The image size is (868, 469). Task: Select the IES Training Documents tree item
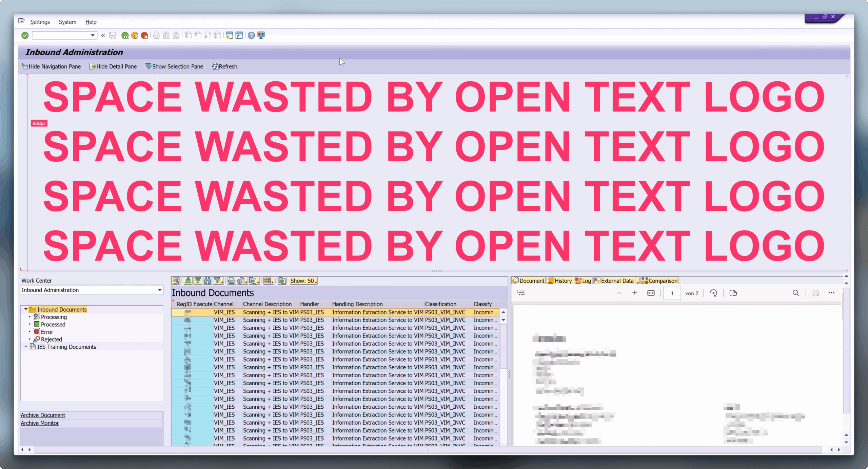[63, 347]
